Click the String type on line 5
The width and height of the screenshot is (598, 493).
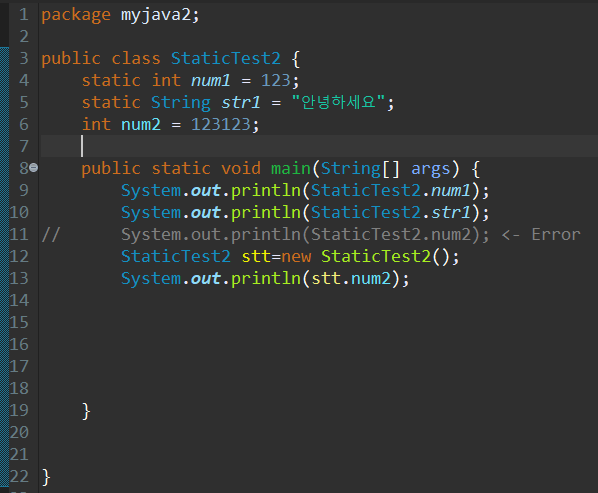(181, 103)
